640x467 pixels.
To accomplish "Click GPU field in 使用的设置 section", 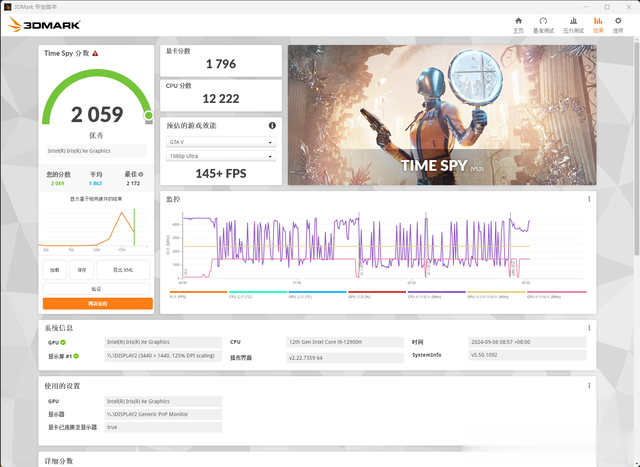I will [x=163, y=401].
